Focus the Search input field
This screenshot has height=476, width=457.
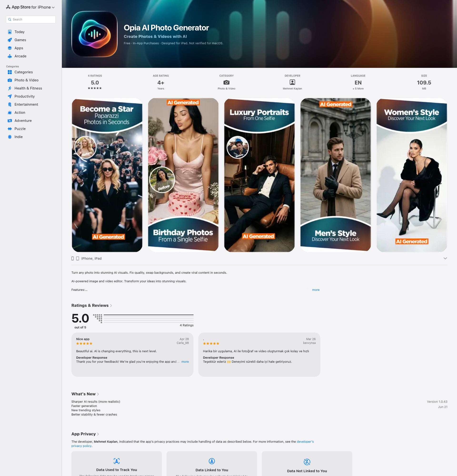pos(31,20)
